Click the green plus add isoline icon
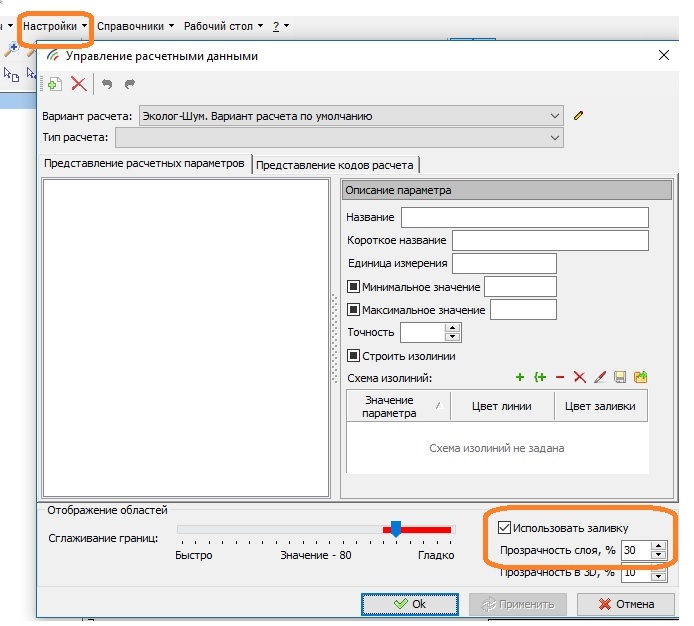Viewport: 694px width, 626px height. tap(520, 377)
